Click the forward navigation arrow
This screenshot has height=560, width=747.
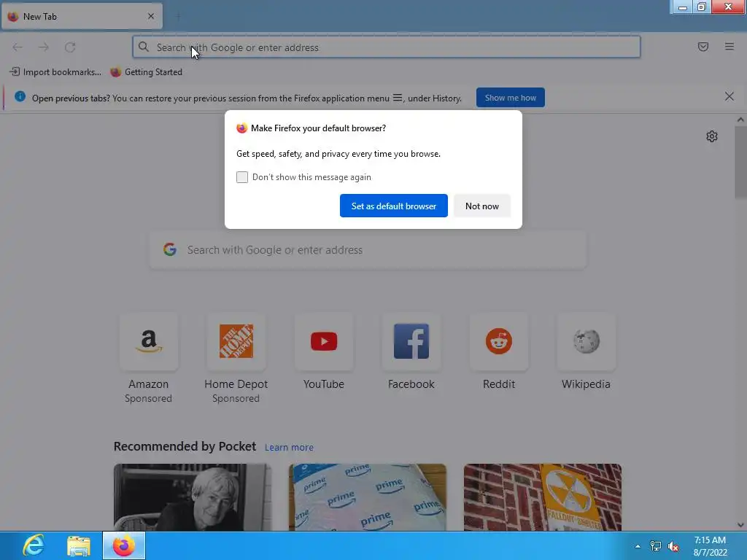point(44,47)
